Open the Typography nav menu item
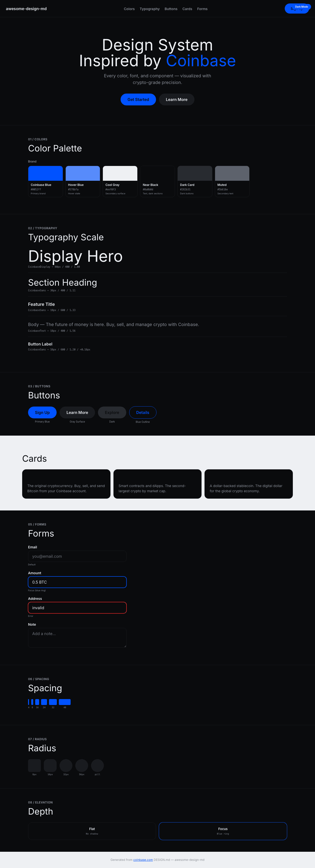This screenshot has height=868, width=315. [150, 9]
